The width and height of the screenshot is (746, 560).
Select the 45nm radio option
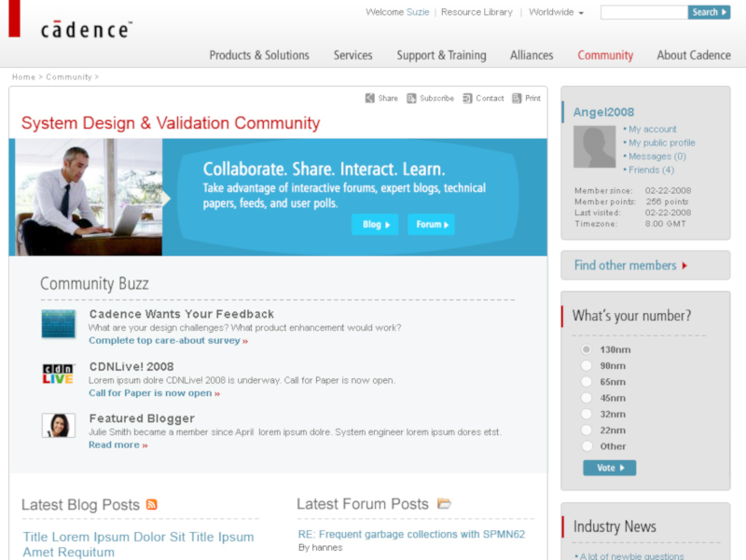[587, 398]
